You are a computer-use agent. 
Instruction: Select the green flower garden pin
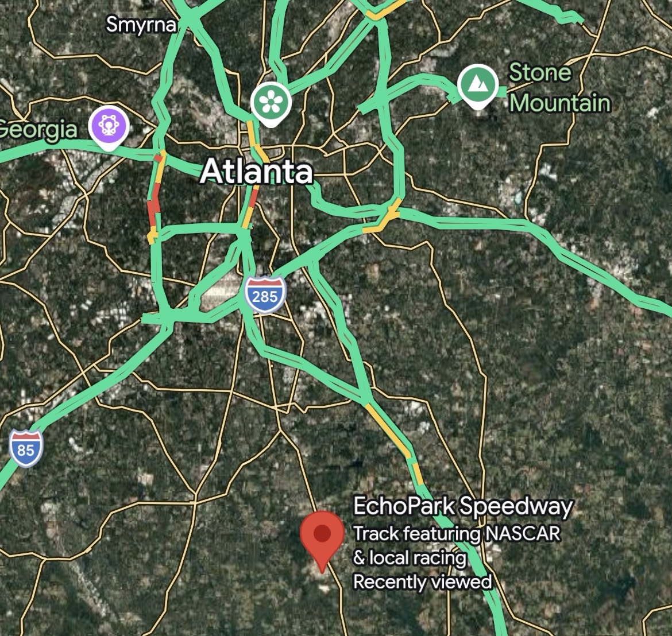pos(271,104)
